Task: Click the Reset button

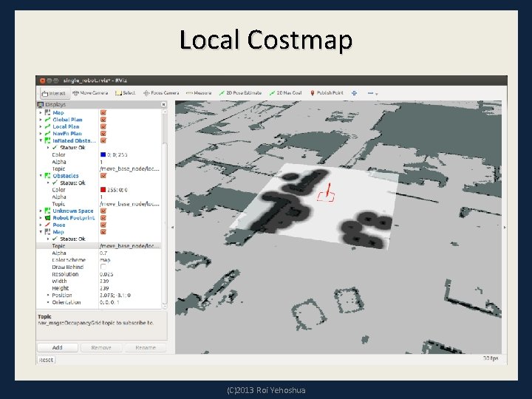Action: tap(46, 360)
